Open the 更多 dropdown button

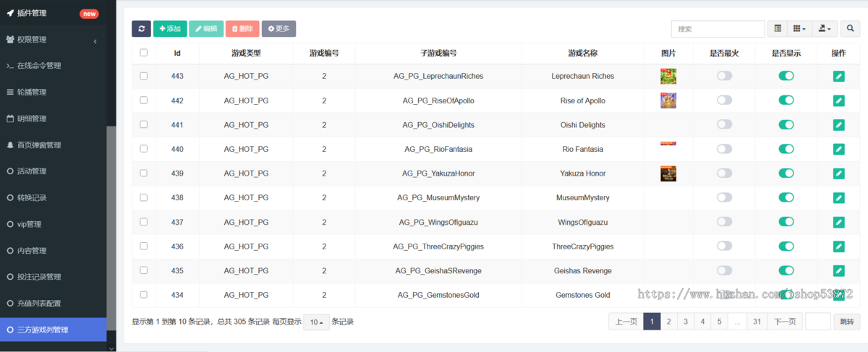coord(278,29)
